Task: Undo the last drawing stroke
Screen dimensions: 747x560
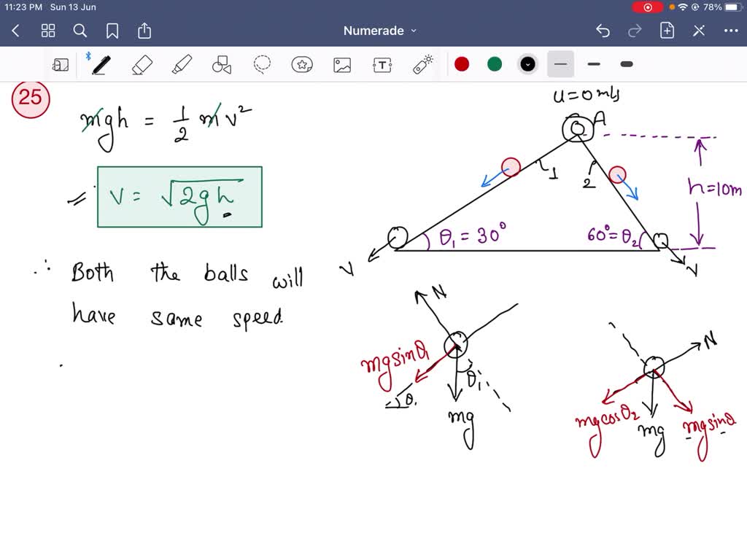Action: [x=602, y=31]
